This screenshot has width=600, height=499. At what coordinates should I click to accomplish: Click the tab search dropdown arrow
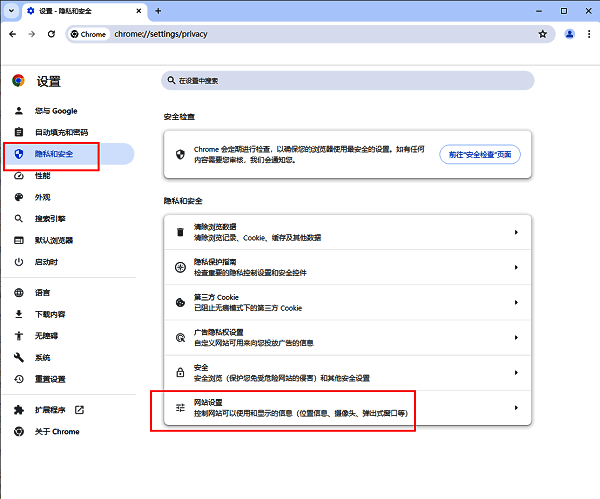tap(11, 10)
